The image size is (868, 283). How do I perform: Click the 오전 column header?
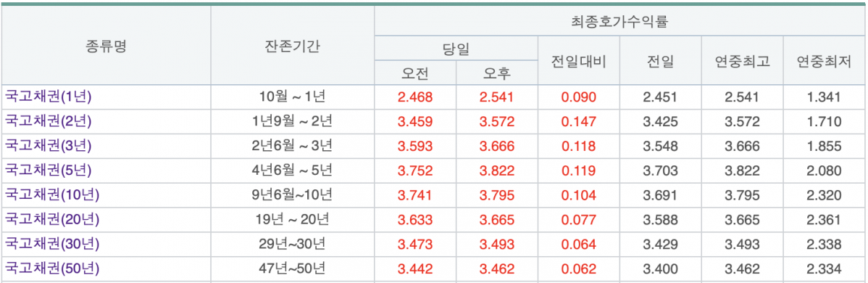click(415, 73)
